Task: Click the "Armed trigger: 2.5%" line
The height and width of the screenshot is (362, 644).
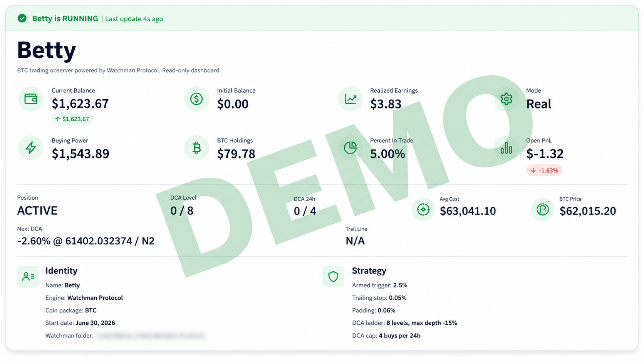Action: [x=380, y=285]
